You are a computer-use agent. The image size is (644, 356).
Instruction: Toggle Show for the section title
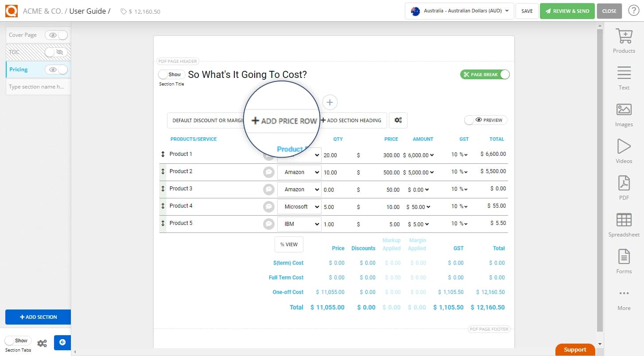pyautogui.click(x=171, y=74)
